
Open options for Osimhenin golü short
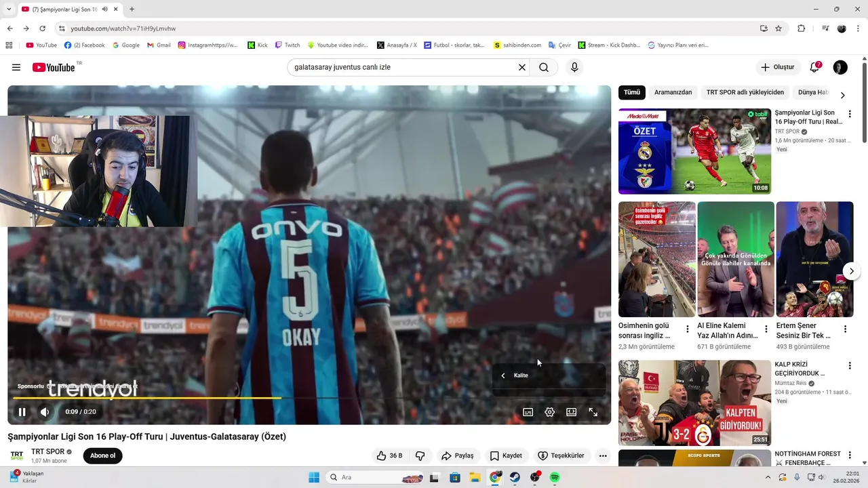[687, 329]
